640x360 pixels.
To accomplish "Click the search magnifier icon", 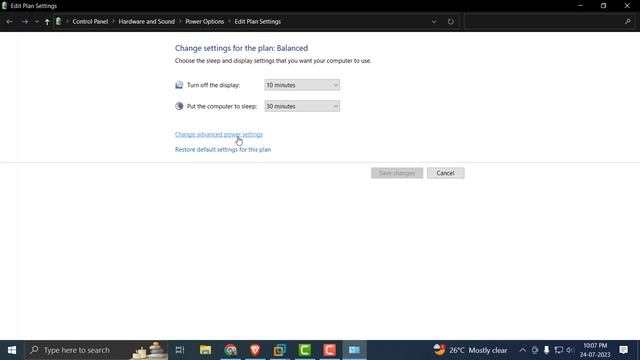I will 628,22.
